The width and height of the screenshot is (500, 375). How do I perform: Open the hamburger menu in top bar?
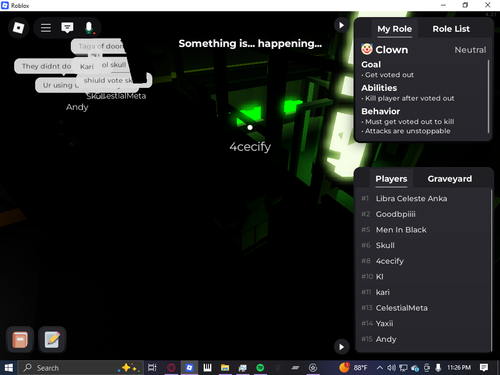[46, 28]
